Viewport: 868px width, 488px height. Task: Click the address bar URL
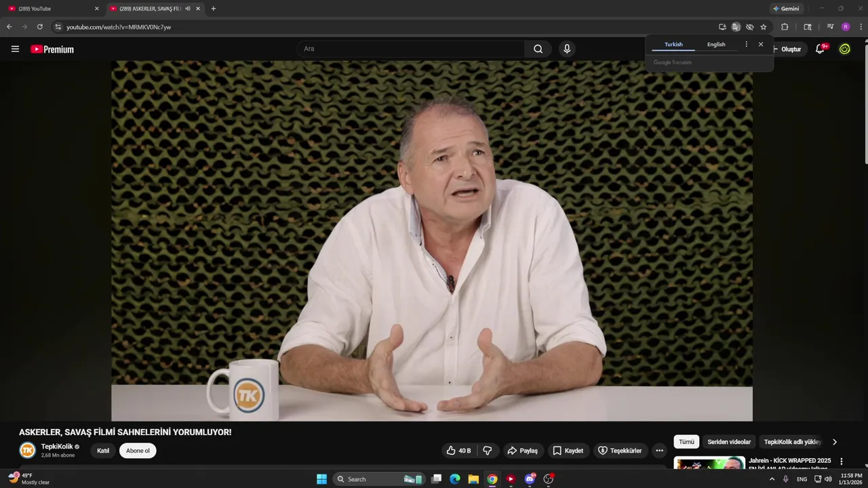(119, 27)
